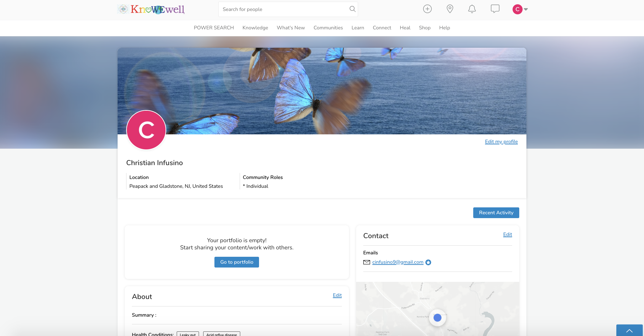Open the notifications bell
The height and width of the screenshot is (336, 644).
tap(472, 9)
